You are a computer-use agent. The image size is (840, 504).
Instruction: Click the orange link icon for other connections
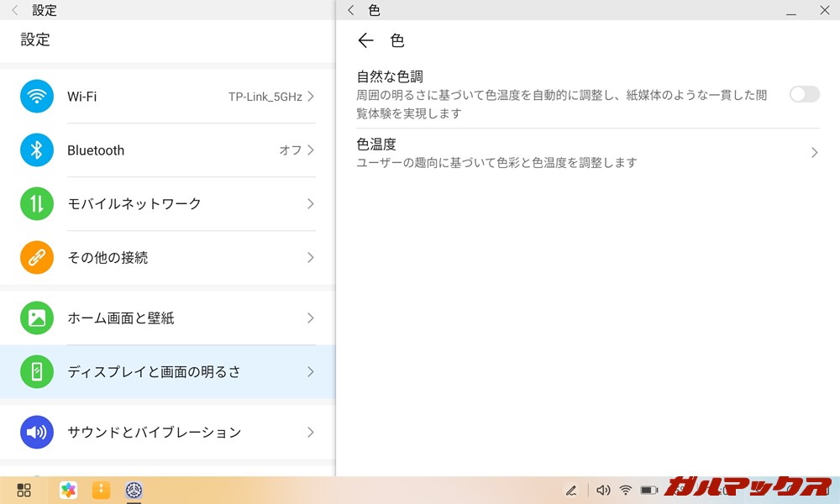pyautogui.click(x=36, y=258)
